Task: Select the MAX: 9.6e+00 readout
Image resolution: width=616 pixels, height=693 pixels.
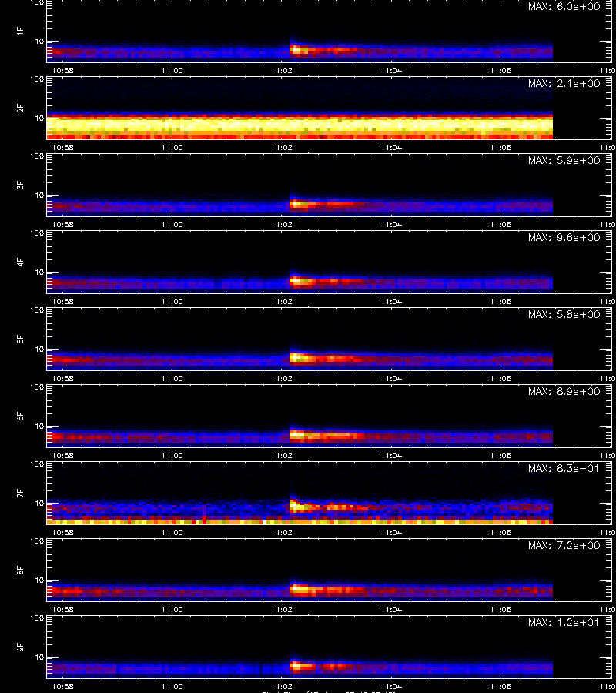Action: tap(564, 237)
